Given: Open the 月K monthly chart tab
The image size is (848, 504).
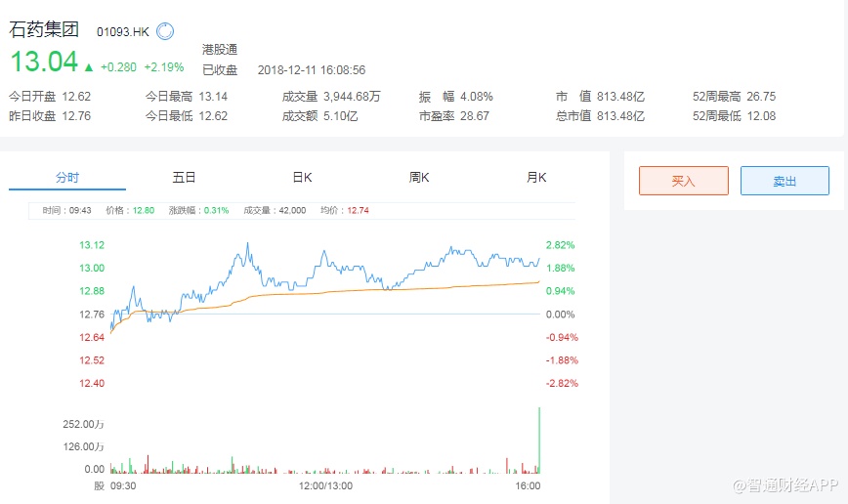Looking at the screenshot, I should coord(536,178).
